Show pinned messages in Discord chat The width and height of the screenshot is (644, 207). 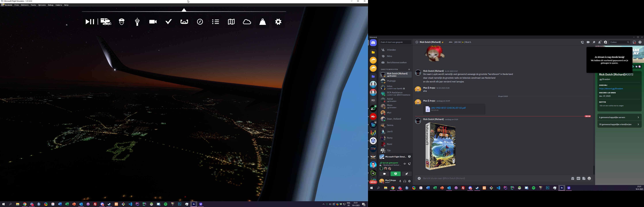coord(594,42)
